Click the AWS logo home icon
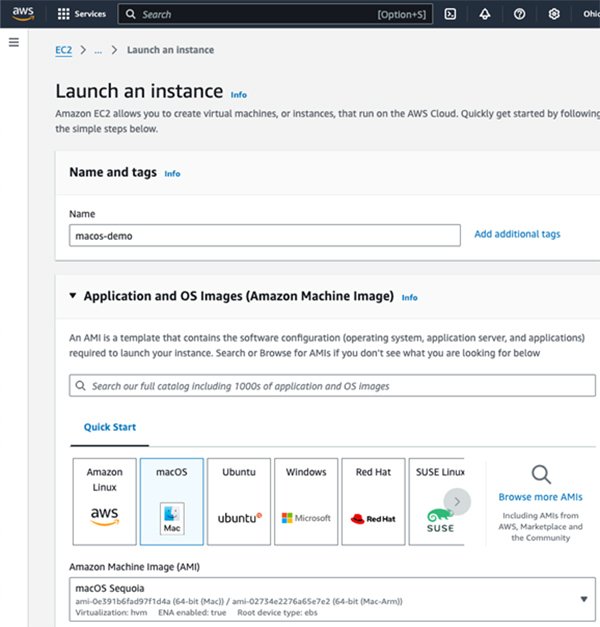 (x=22, y=14)
